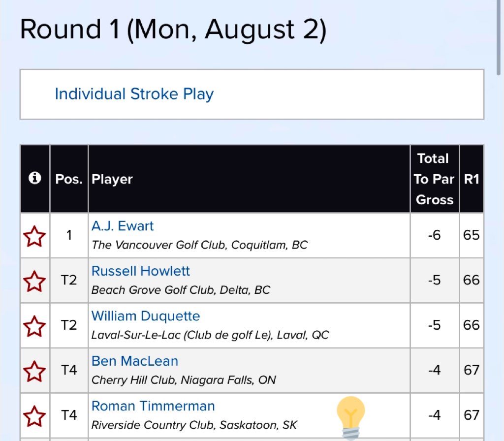Viewport: 504px width, 441px height.
Task: Star A.J. Ewart as favorite
Action: 34,236
